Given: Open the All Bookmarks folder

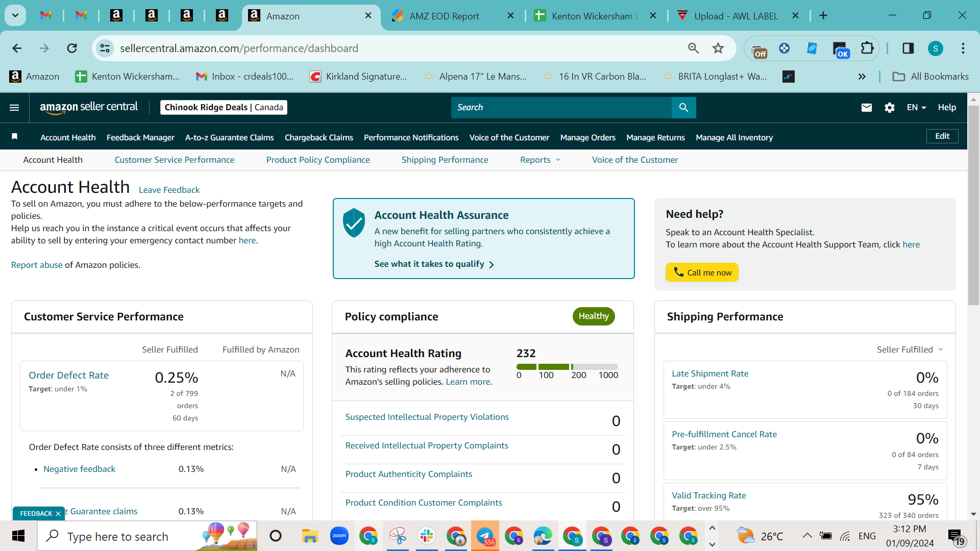Looking at the screenshot, I should (930, 77).
